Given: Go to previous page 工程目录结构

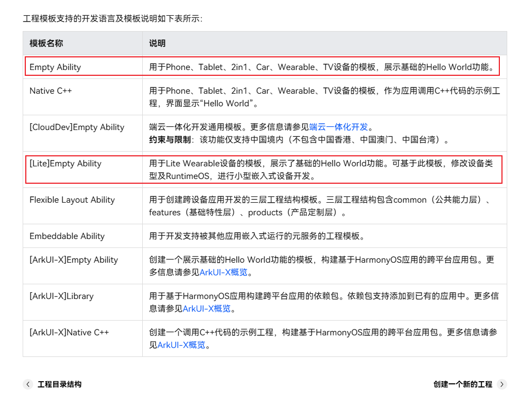Looking at the screenshot, I should 59,384.
